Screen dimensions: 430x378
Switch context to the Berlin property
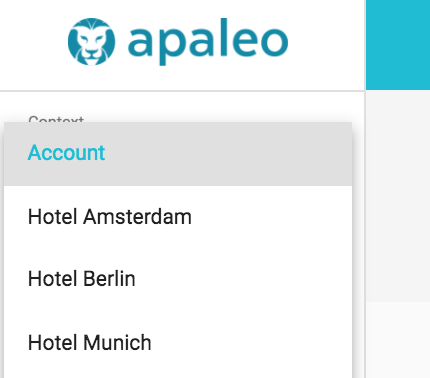pos(178,279)
